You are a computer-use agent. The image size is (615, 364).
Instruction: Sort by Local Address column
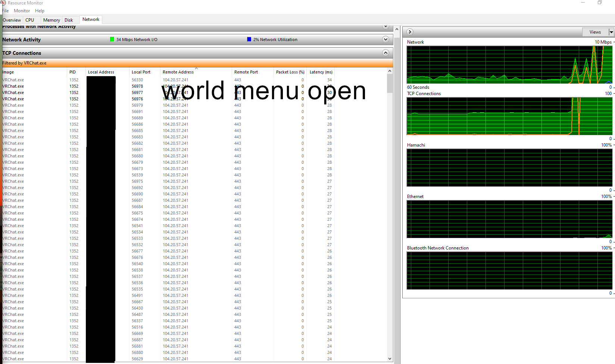(x=107, y=72)
